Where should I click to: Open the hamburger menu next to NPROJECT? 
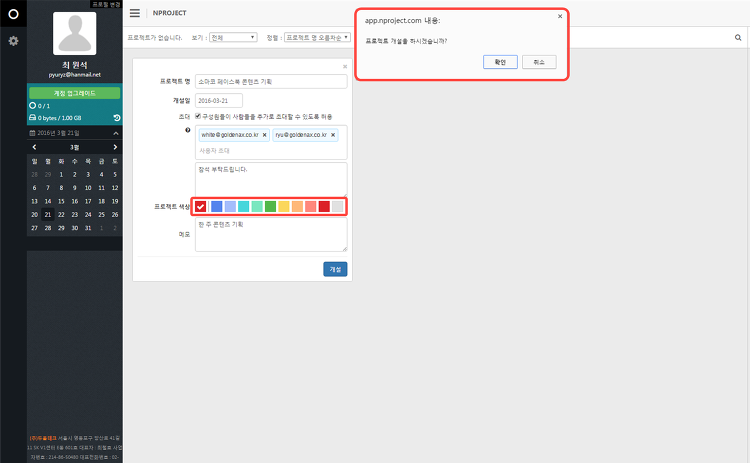tap(135, 13)
